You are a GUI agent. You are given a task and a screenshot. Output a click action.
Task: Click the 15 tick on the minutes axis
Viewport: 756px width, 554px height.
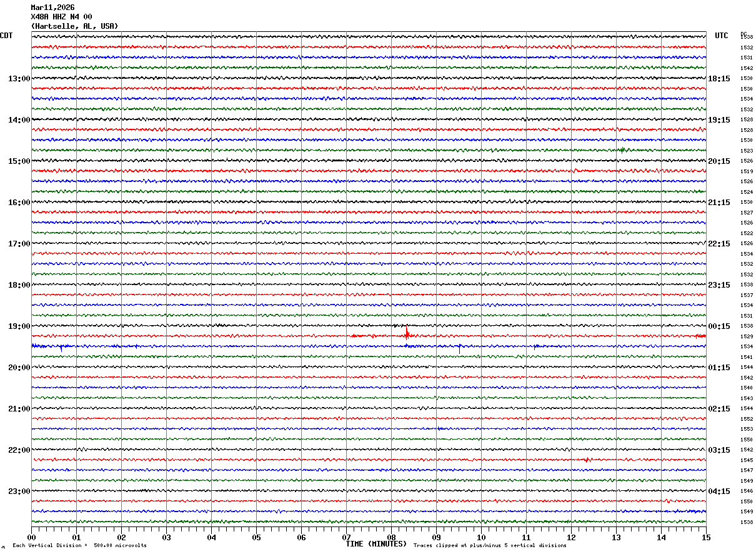(705, 537)
